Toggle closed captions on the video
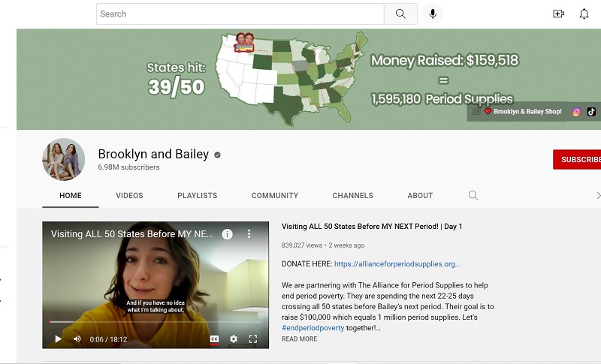The width and height of the screenshot is (601, 364). [x=214, y=339]
